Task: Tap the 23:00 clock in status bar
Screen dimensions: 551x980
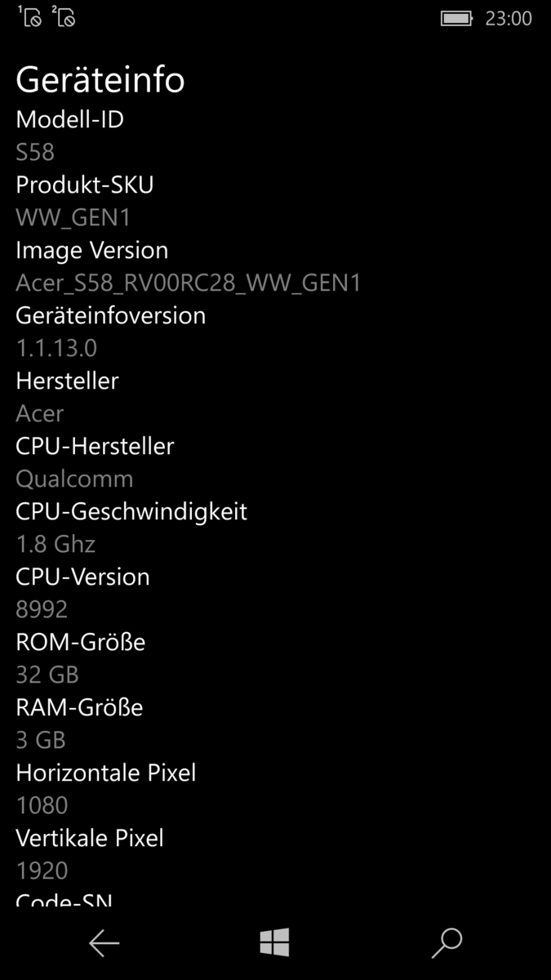Action: (x=509, y=18)
